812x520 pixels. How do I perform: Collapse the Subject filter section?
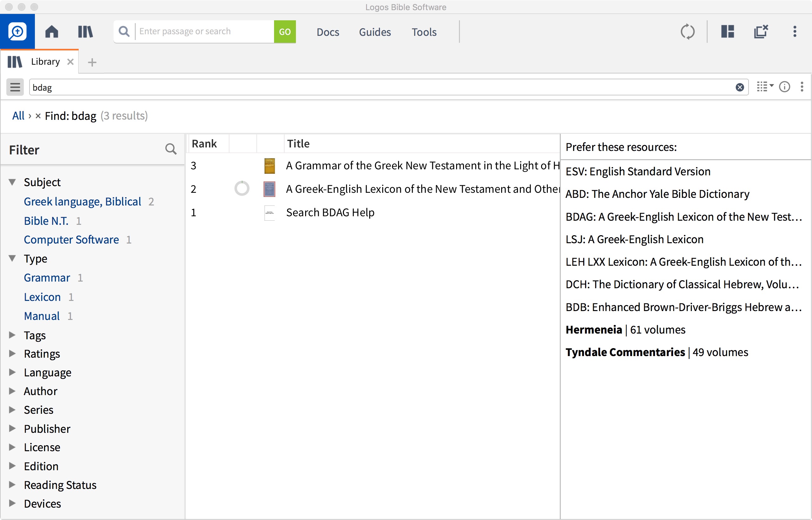coord(12,182)
